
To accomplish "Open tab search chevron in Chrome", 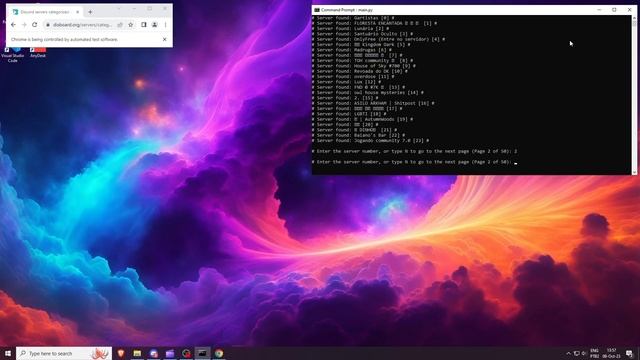I will click(119, 9).
